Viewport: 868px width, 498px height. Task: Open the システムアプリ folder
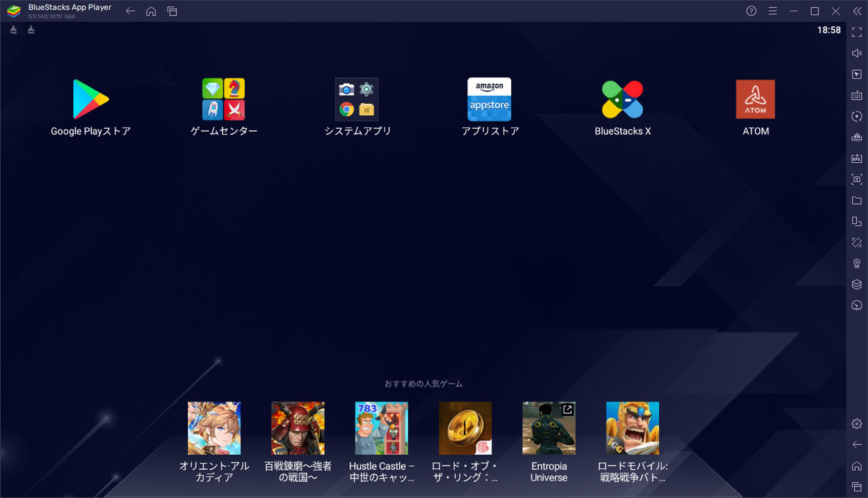click(357, 100)
